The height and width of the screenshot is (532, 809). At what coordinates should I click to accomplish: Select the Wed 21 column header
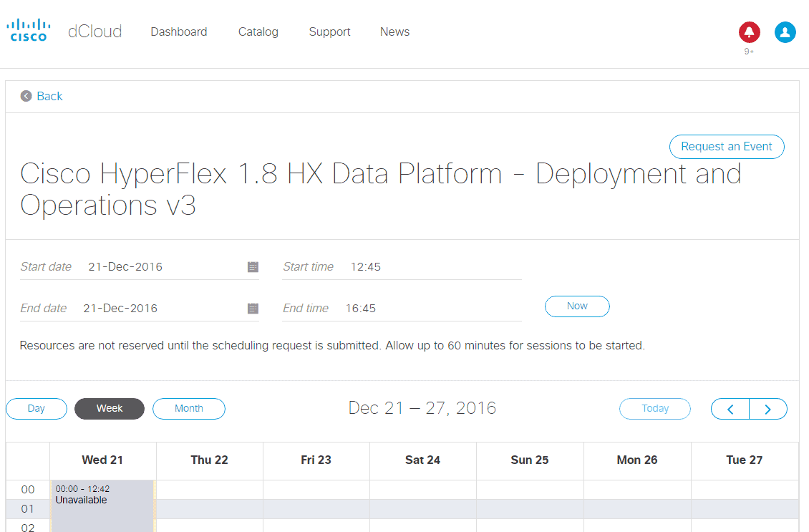coord(102,460)
